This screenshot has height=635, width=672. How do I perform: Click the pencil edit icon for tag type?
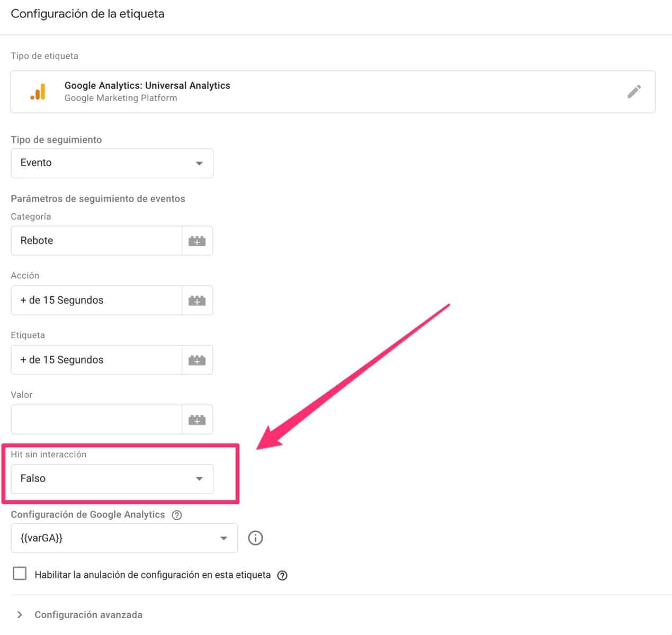click(x=634, y=92)
